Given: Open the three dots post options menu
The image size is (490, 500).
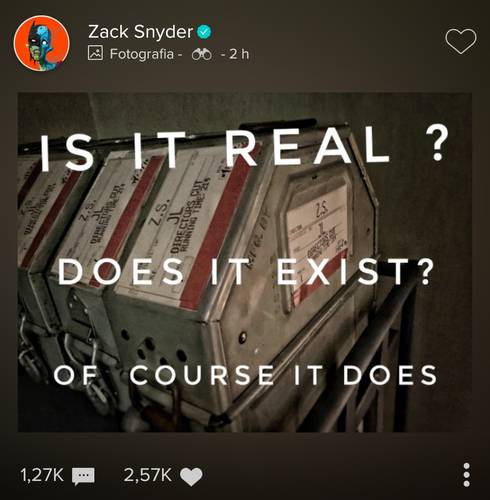Looking at the screenshot, I should coord(467,474).
